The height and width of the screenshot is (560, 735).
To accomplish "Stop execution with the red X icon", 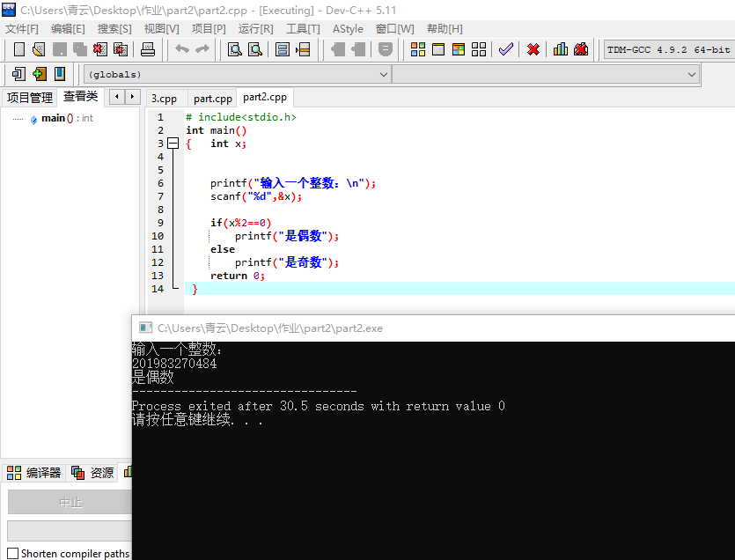I will click(x=533, y=50).
